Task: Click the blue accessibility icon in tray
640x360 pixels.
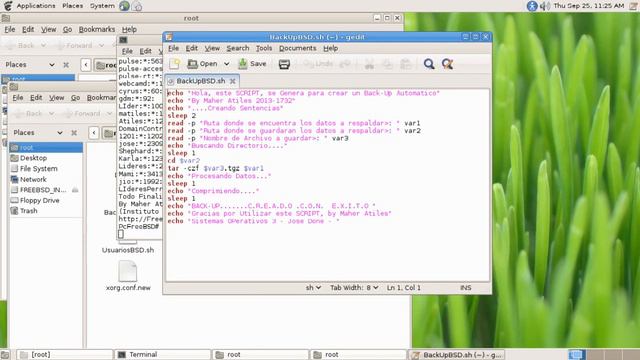Action: tap(532, 6)
